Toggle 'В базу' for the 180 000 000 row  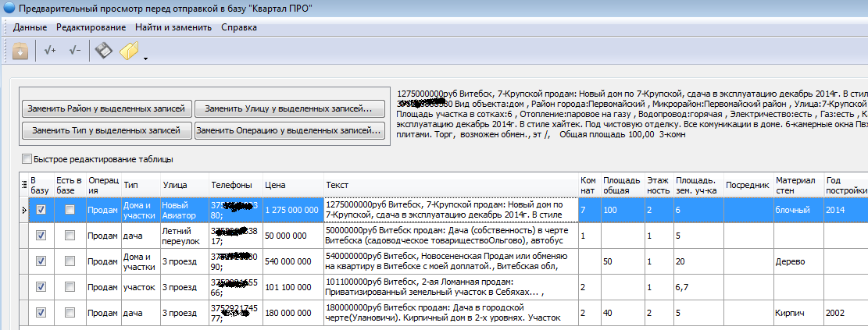click(x=41, y=314)
